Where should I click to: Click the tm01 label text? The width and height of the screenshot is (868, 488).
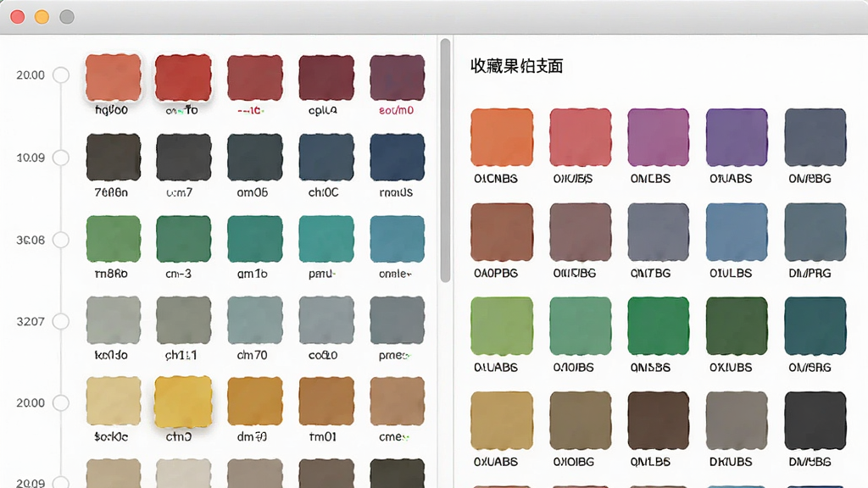point(323,436)
